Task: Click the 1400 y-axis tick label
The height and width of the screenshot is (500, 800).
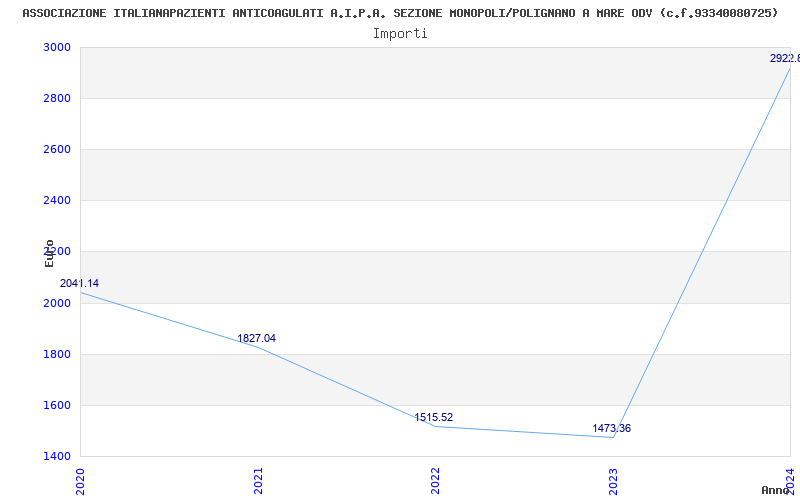Action: coord(57,456)
